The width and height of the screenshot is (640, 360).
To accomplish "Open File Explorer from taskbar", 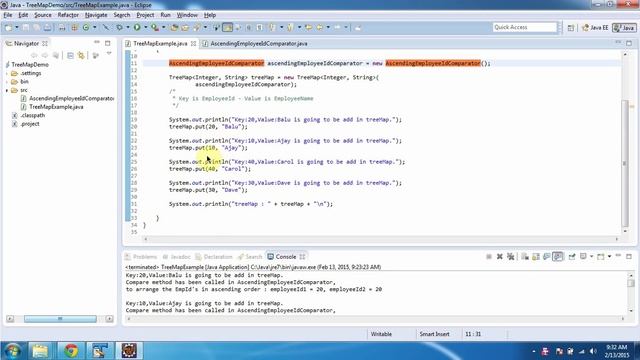I will point(40,351).
